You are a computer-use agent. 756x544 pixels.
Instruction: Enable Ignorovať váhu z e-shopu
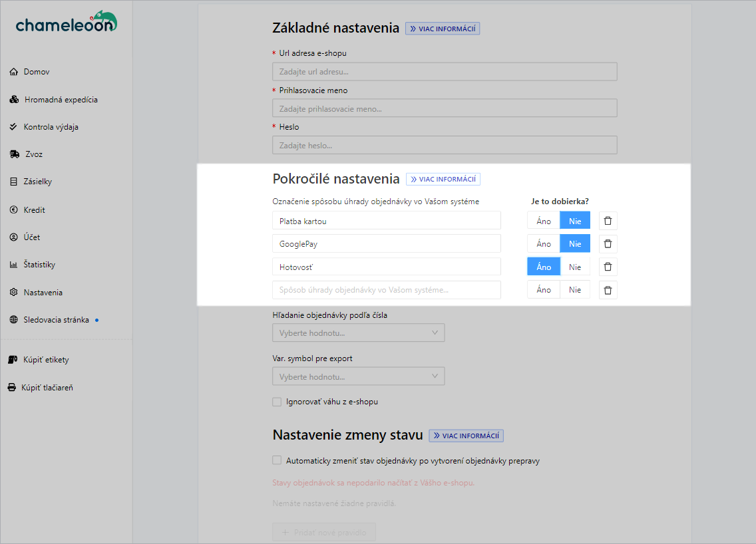pos(277,402)
